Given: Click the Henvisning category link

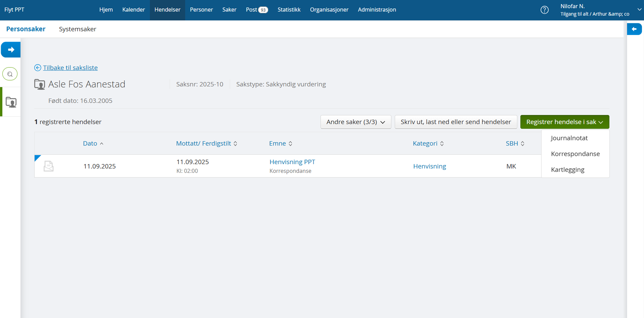Looking at the screenshot, I should (x=429, y=166).
